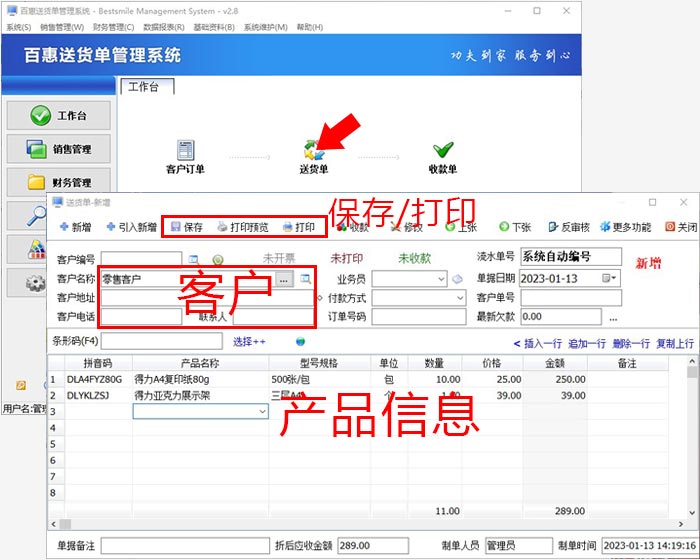Click the 产品名称 column header

click(x=200, y=364)
